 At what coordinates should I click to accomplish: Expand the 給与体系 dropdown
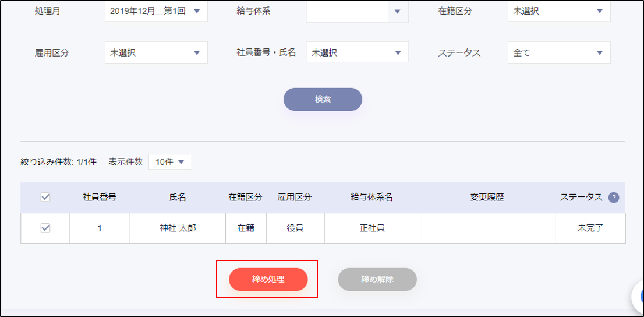pyautogui.click(x=357, y=11)
